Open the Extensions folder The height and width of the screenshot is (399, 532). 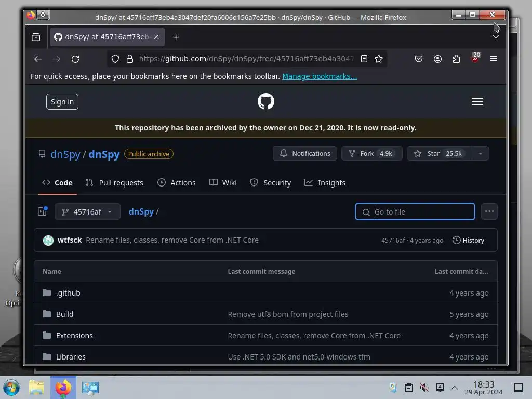(x=74, y=336)
